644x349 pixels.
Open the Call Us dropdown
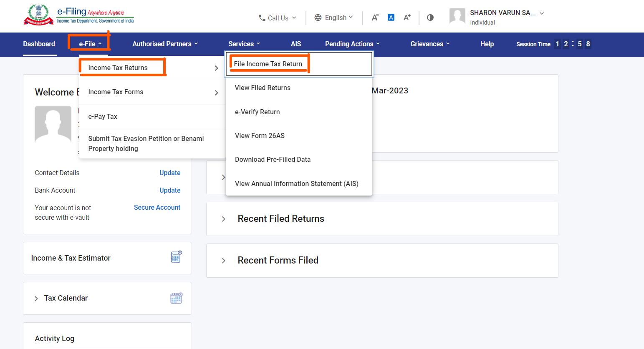[x=278, y=18]
